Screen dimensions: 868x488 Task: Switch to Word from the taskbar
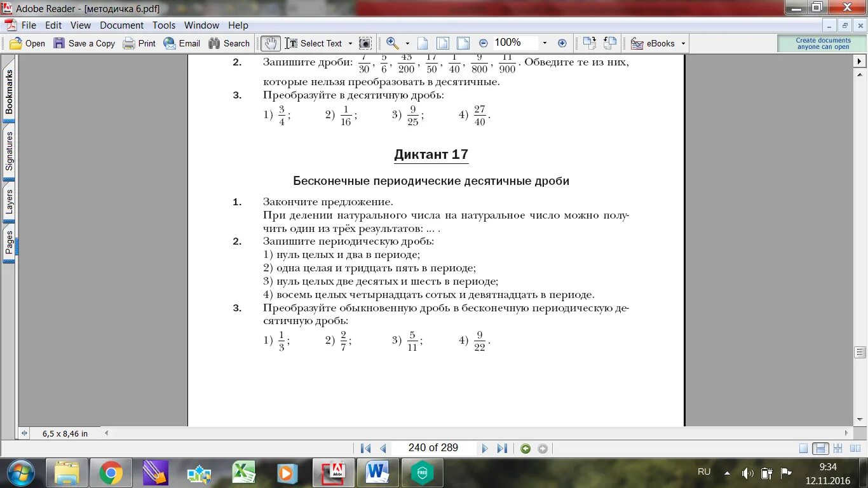(377, 473)
